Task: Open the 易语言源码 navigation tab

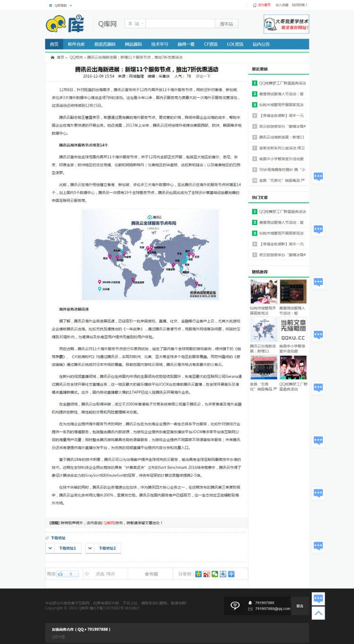Action: 104,44
